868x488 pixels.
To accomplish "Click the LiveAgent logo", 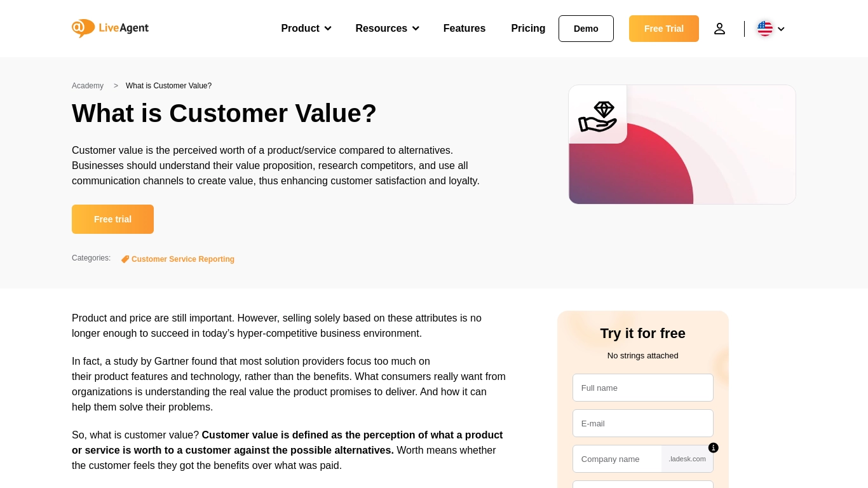I will (x=110, y=28).
